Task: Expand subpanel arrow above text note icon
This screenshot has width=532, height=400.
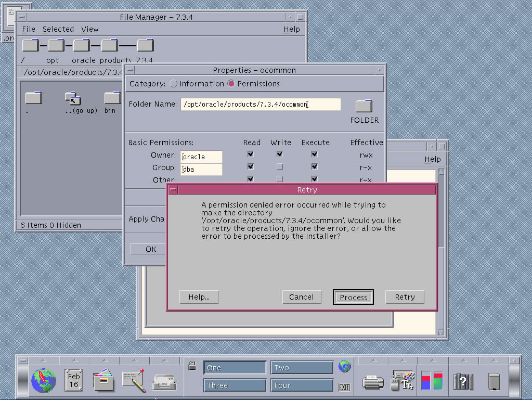Action: click(x=135, y=360)
